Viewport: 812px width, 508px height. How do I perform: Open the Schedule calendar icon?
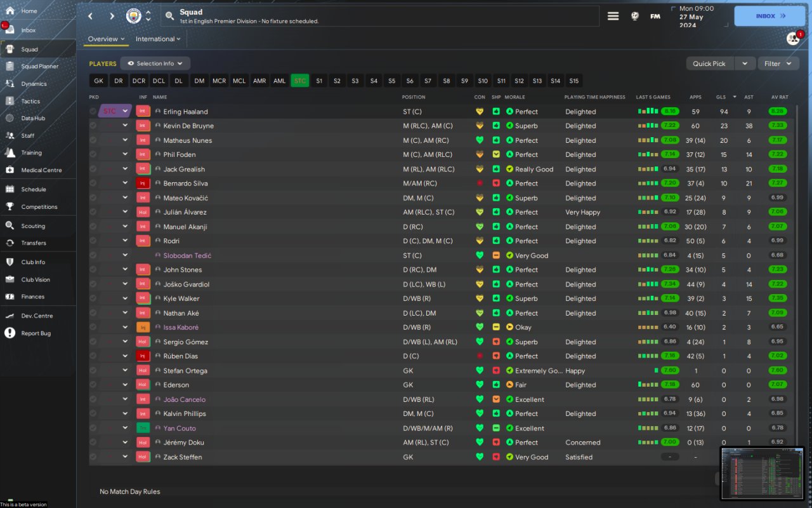[10, 189]
